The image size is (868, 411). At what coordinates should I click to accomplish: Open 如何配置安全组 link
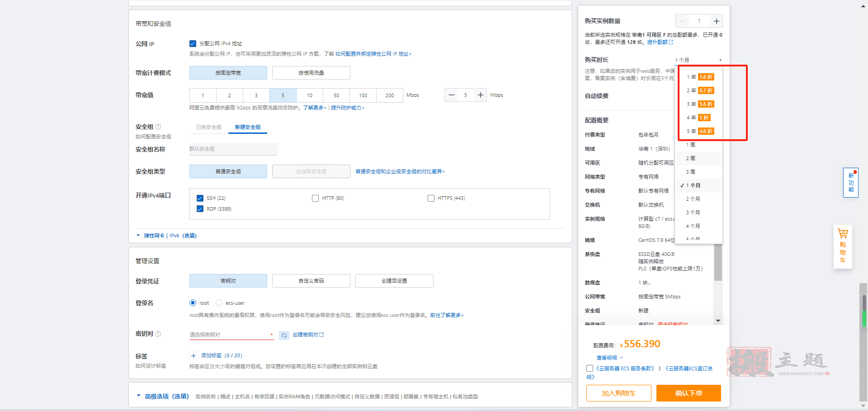[x=153, y=137]
